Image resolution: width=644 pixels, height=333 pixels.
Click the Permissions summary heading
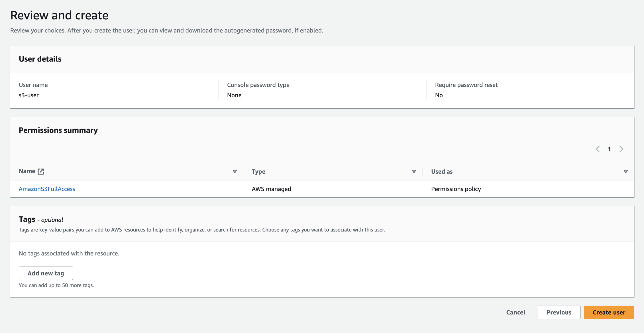pyautogui.click(x=58, y=130)
